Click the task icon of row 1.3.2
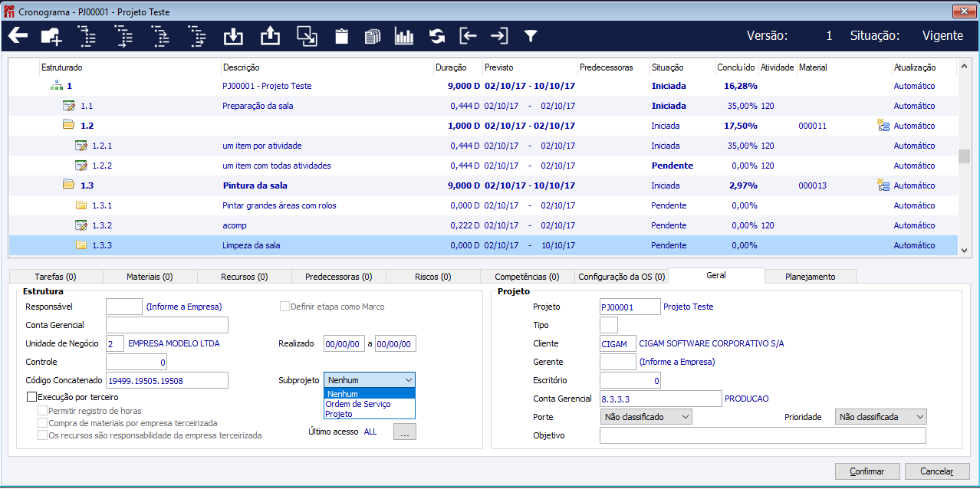980x489 pixels. click(81, 225)
